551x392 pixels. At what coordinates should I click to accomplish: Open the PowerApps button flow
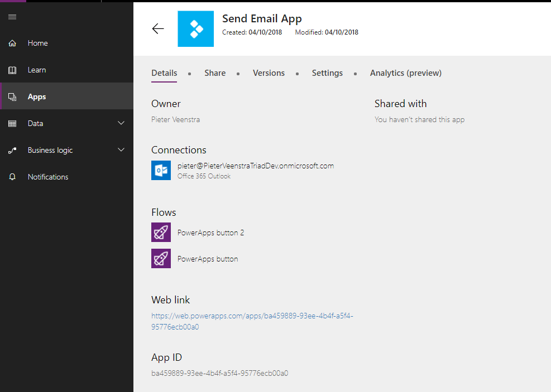208,259
